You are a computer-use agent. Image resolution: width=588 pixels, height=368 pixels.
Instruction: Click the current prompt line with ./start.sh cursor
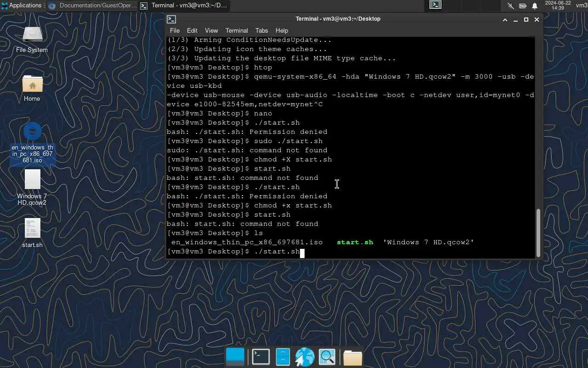pos(235,251)
